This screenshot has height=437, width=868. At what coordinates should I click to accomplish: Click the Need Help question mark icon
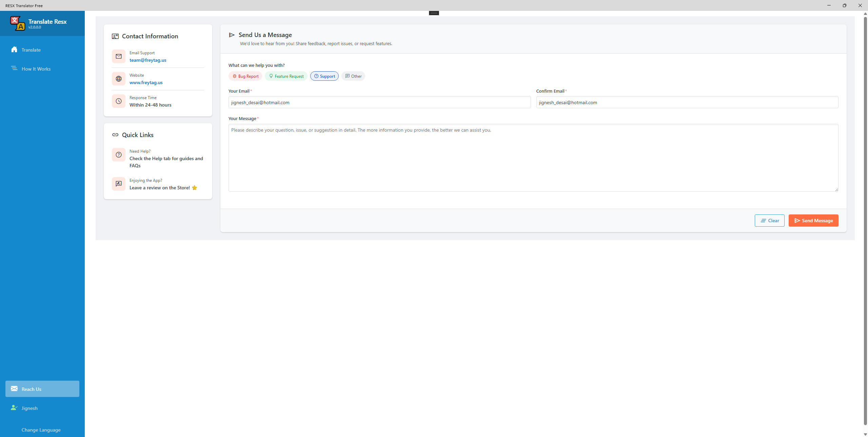pyautogui.click(x=119, y=155)
